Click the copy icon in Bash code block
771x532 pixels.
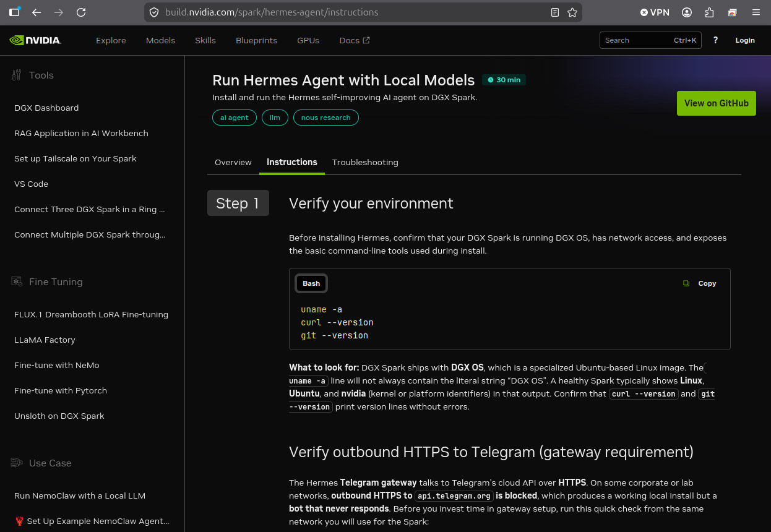[686, 283]
